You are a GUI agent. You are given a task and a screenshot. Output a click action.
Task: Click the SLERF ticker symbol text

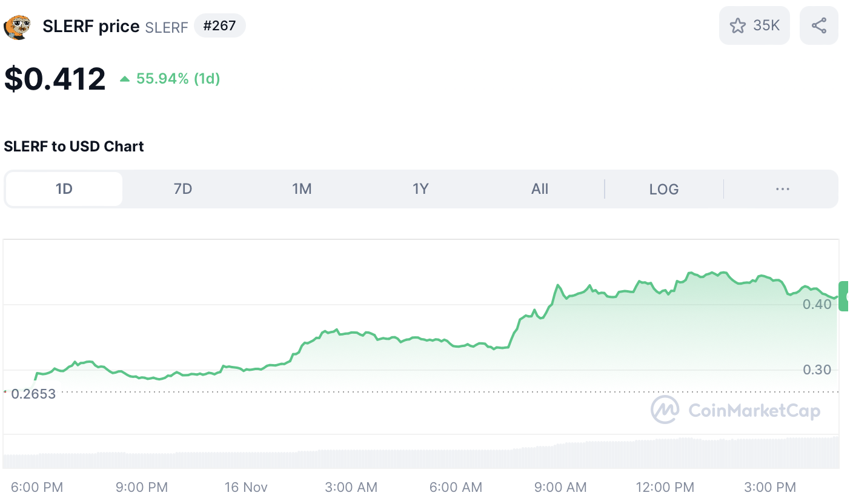167,27
